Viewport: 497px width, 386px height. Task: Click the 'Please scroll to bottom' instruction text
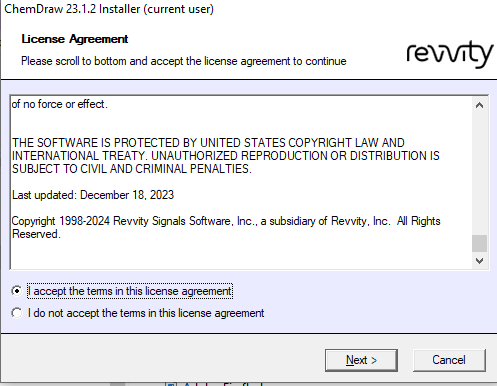pos(184,61)
